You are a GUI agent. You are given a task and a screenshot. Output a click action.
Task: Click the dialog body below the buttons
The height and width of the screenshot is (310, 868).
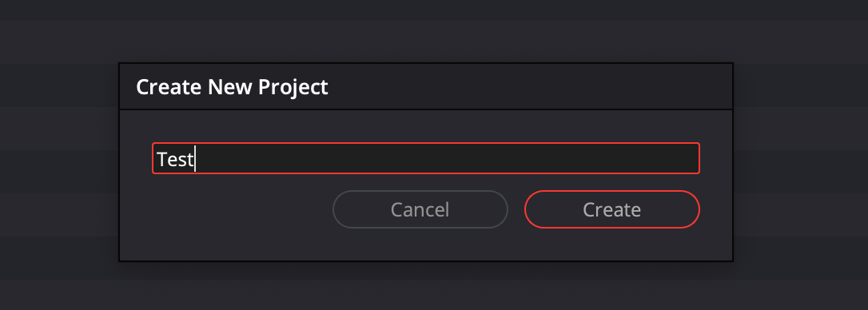click(x=426, y=244)
